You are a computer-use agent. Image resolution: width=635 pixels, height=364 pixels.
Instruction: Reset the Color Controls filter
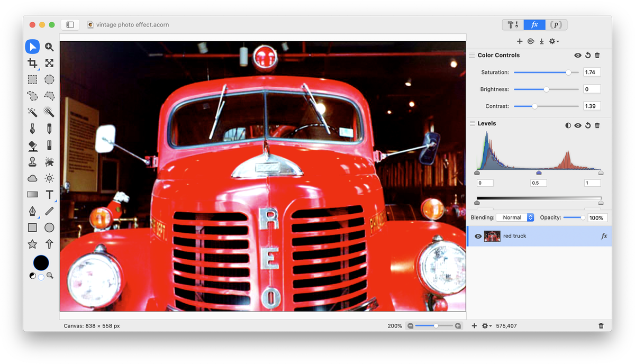click(588, 55)
